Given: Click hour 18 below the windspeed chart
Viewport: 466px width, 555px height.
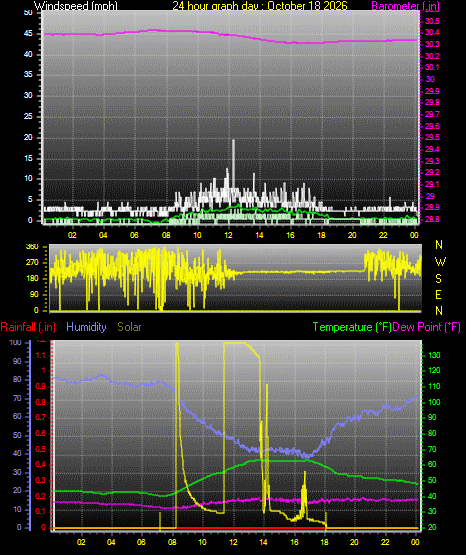Looking at the screenshot, I should pos(322,235).
